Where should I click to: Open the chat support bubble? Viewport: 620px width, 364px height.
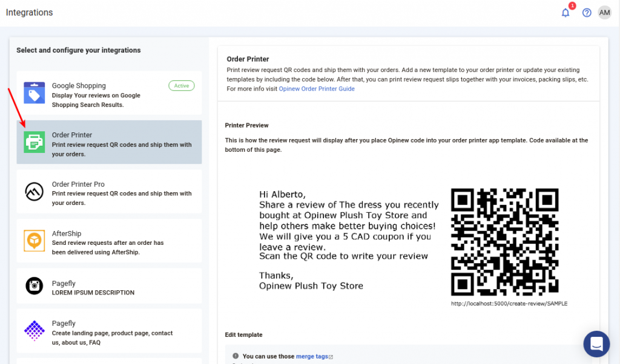tap(596, 344)
